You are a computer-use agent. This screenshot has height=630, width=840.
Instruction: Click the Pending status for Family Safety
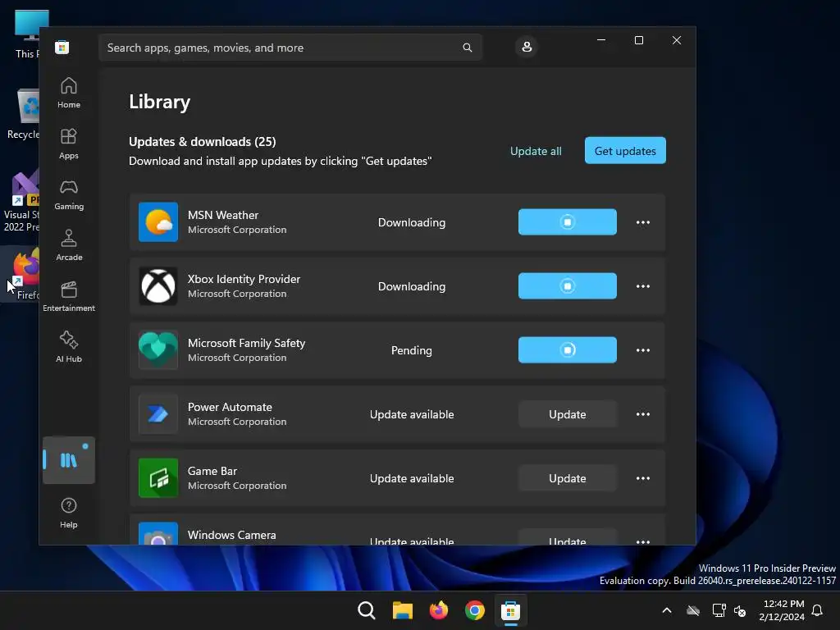click(x=412, y=350)
